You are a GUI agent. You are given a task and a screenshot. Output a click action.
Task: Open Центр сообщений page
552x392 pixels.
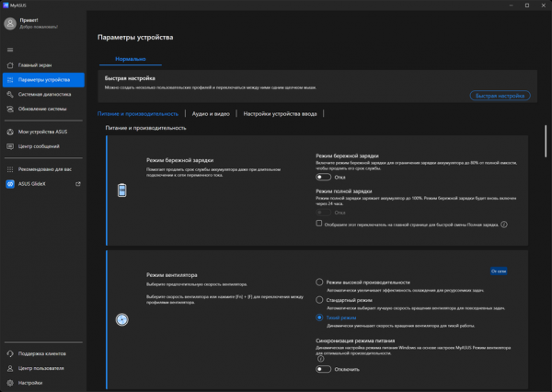tap(43, 146)
